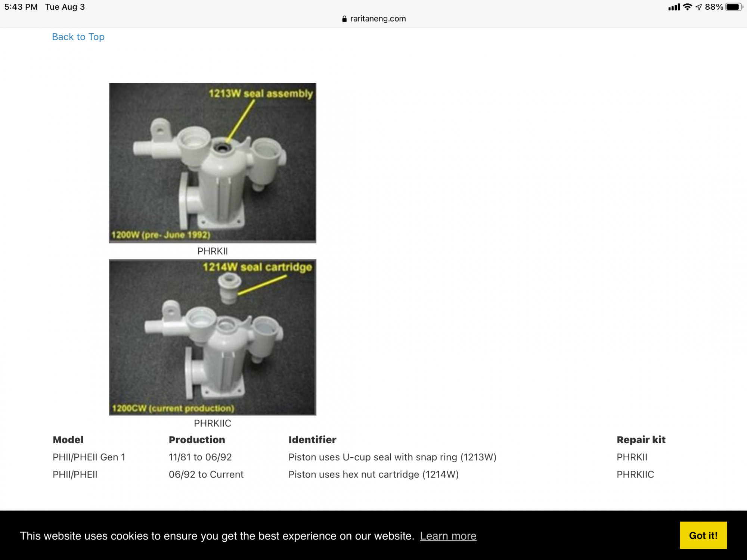Tap the cellular signal bars icon
747x560 pixels.
pos(674,7)
